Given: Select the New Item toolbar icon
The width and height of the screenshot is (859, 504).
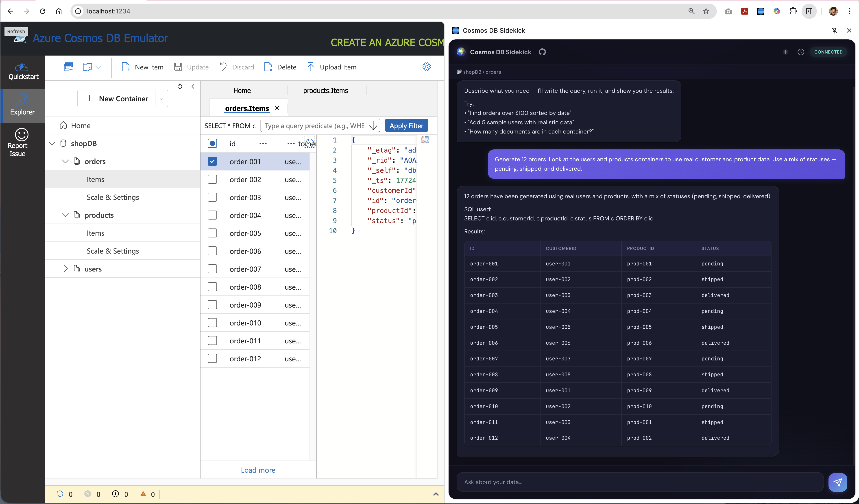Looking at the screenshot, I should [126, 67].
